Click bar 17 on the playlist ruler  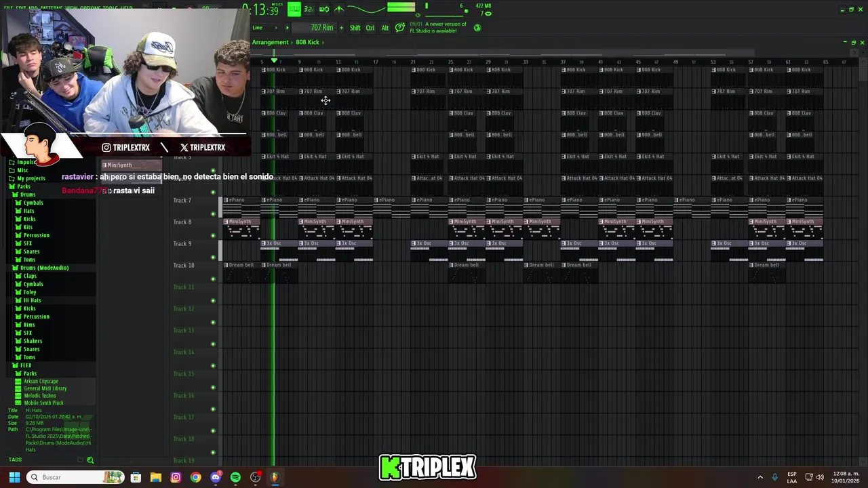pyautogui.click(x=375, y=62)
